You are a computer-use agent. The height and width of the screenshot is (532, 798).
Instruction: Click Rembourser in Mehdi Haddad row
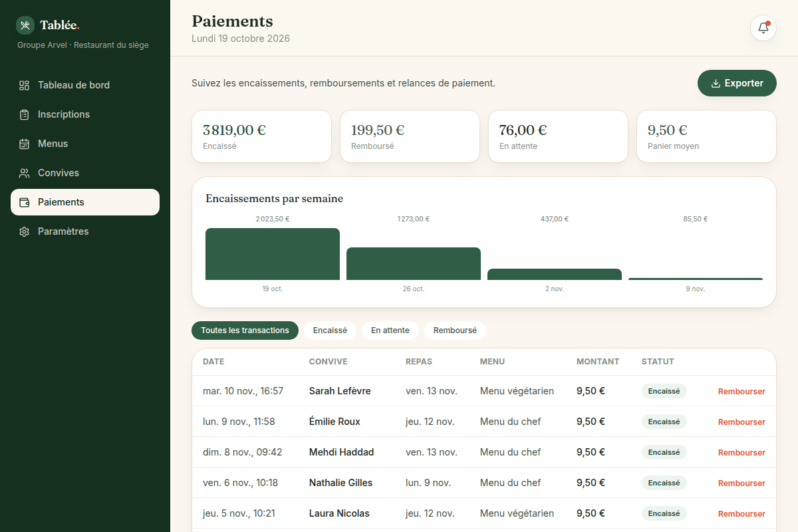(741, 453)
